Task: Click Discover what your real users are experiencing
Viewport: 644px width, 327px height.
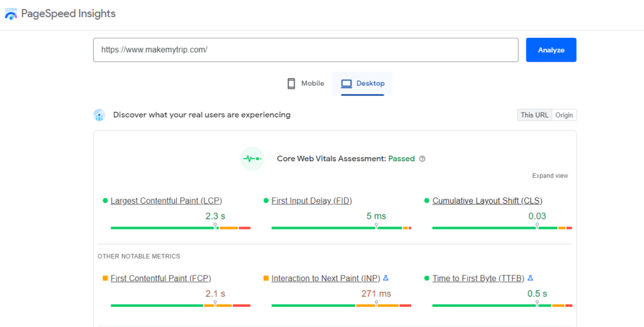Action: [202, 115]
